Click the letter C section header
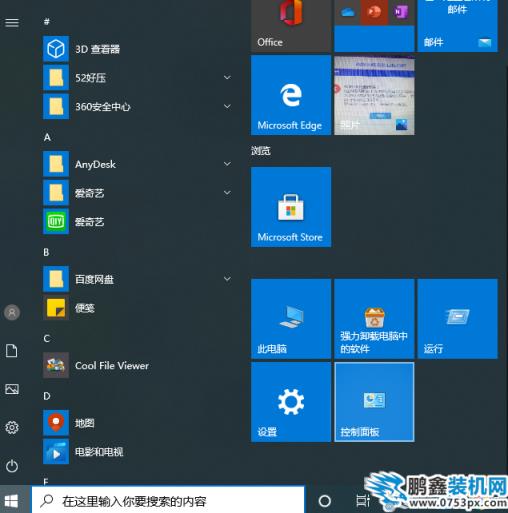 [47, 339]
